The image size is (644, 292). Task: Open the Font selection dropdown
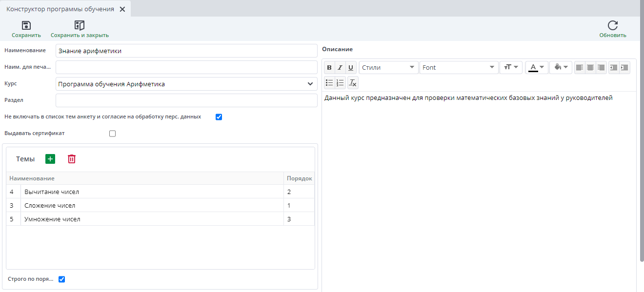459,68
